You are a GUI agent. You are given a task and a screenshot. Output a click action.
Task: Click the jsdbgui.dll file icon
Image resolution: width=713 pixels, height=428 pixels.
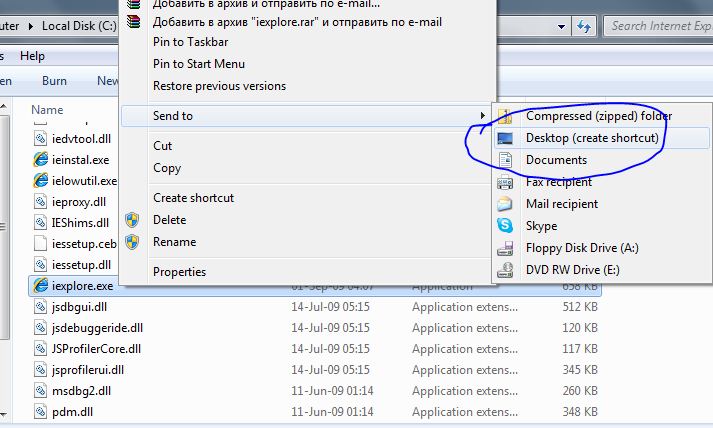click(40, 307)
